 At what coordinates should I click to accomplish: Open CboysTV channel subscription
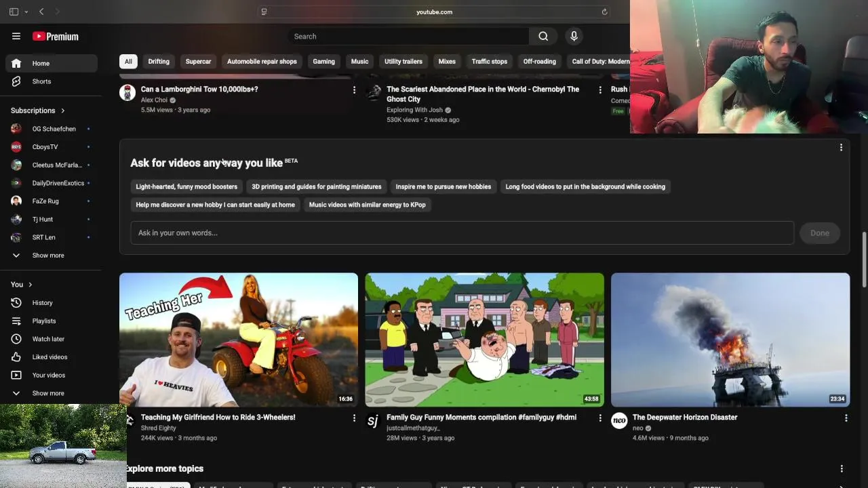tap(52, 146)
